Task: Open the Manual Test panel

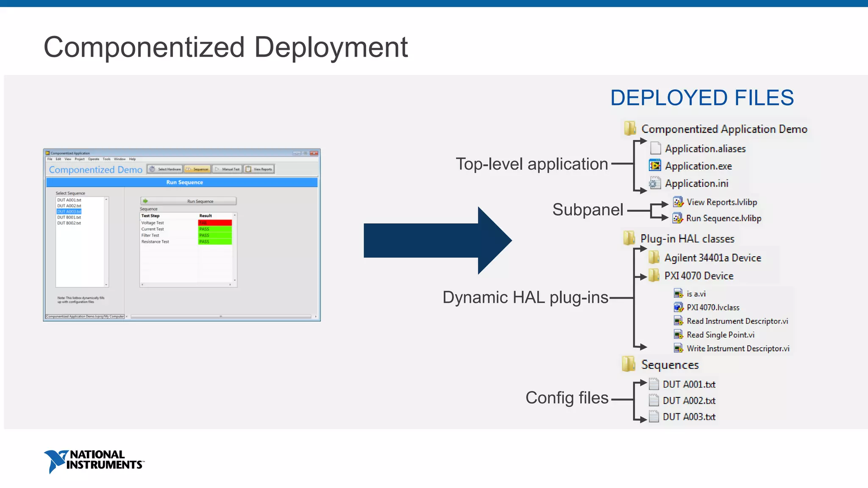Action: pos(227,169)
